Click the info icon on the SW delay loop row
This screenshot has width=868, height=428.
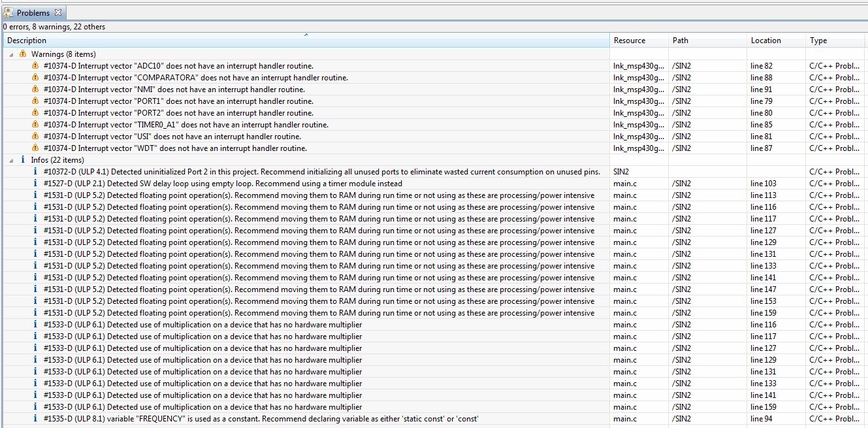35,184
